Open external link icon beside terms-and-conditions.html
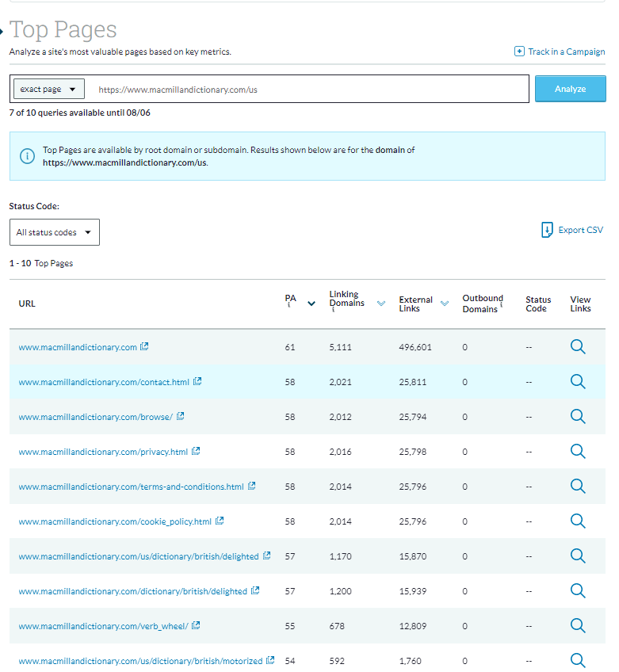The image size is (619, 672). (251, 486)
